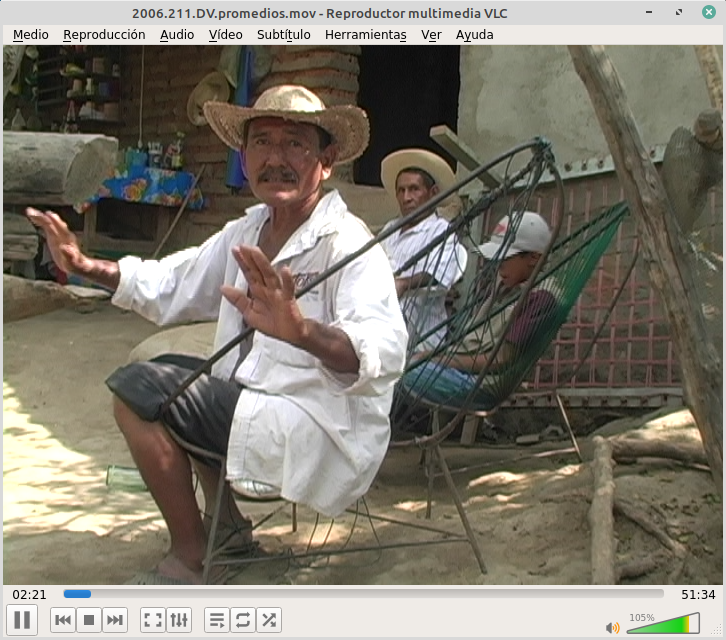Pause the video playback
The image size is (726, 640).
coord(22,620)
